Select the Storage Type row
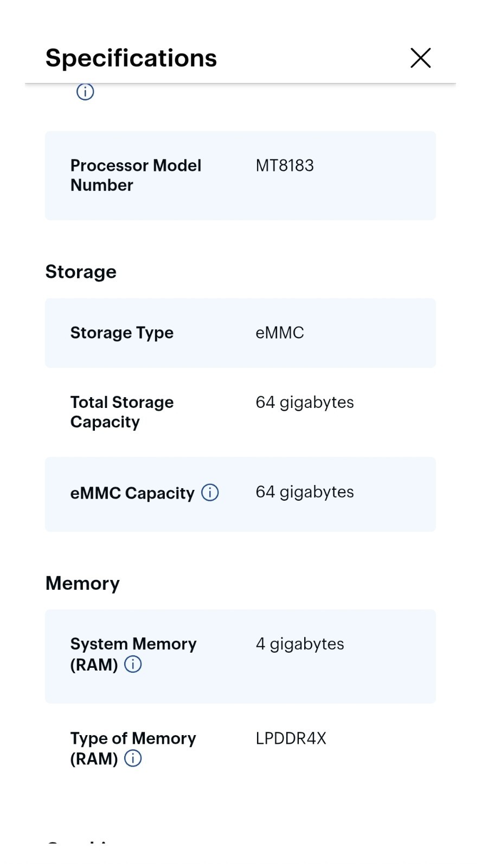The height and width of the screenshot is (868, 481). click(x=240, y=333)
